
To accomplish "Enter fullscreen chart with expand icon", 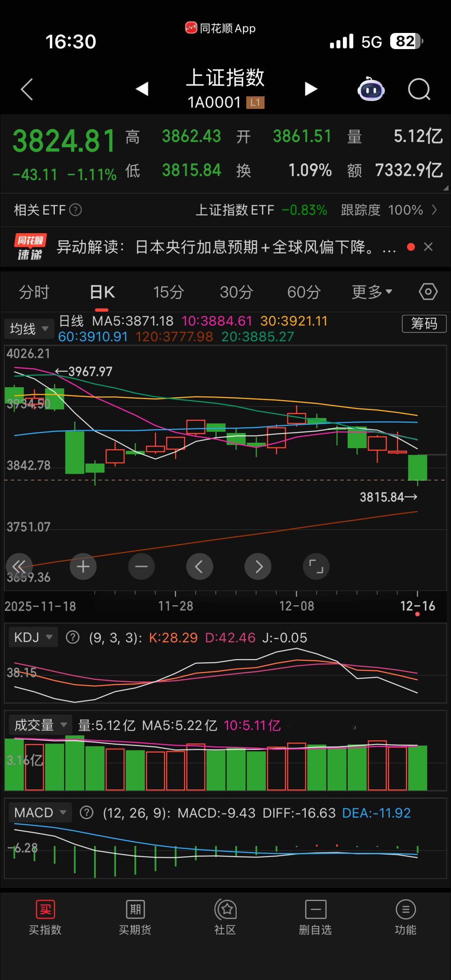I will coord(316,566).
